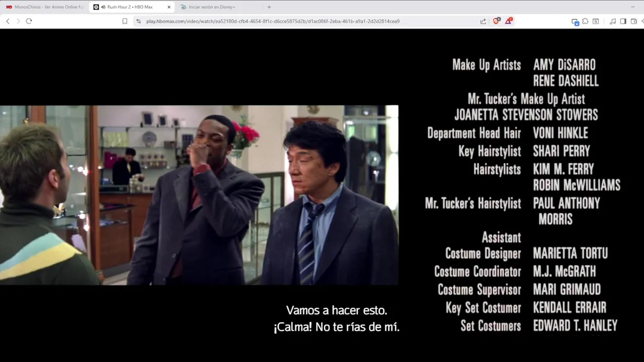Click the 'Vamos a hacer esto.' subtitle
This screenshot has width=644, height=362.
(337, 310)
